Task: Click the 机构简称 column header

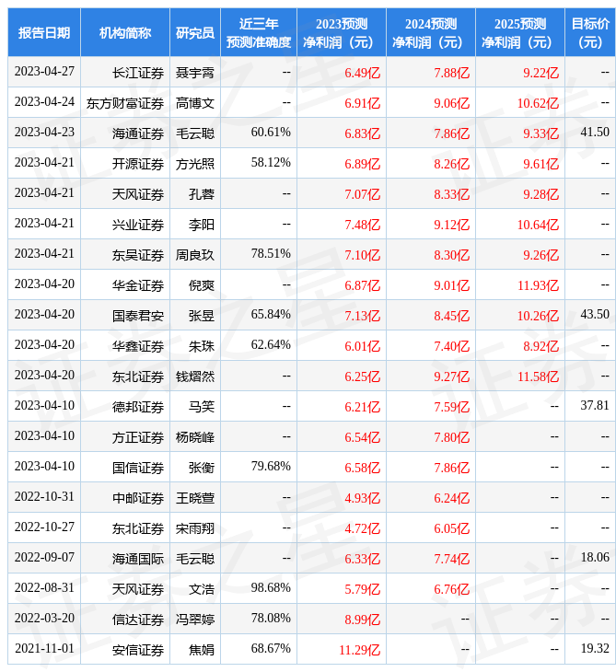Action: click(x=125, y=32)
